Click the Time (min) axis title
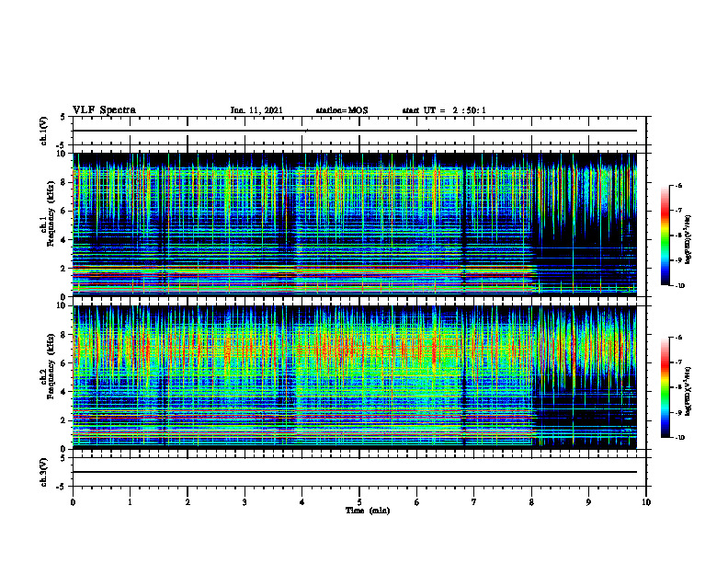Screen dimensions: 728x563 368,511
